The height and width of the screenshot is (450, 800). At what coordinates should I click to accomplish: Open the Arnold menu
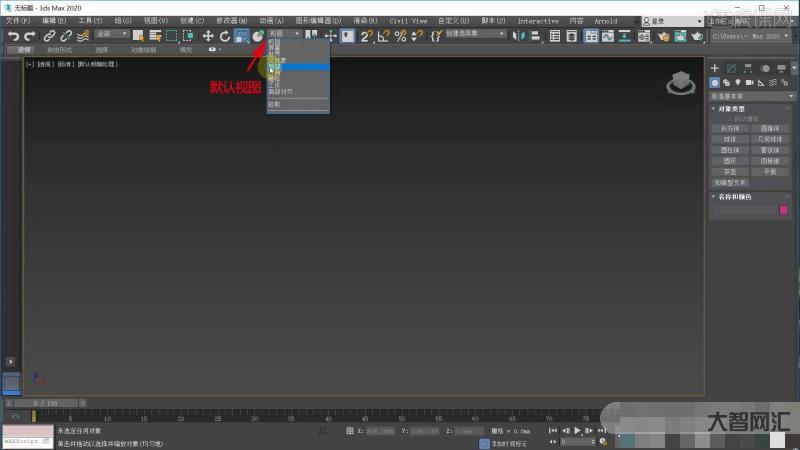pos(606,21)
